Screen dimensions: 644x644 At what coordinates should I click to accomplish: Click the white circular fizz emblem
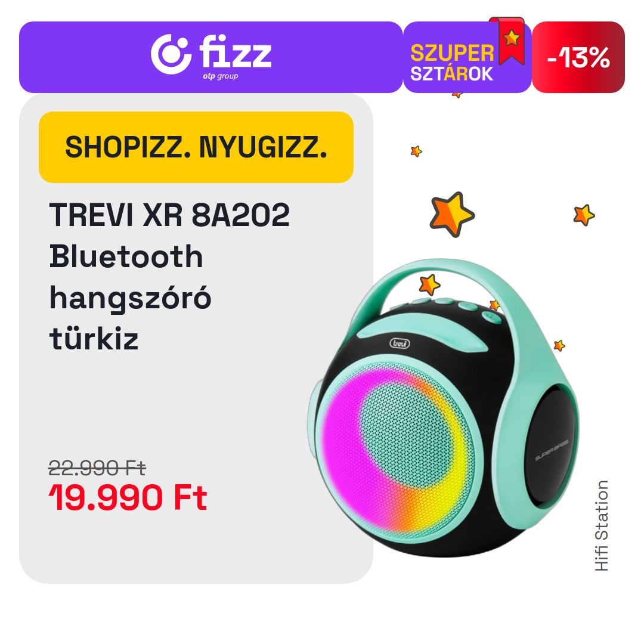[171, 54]
